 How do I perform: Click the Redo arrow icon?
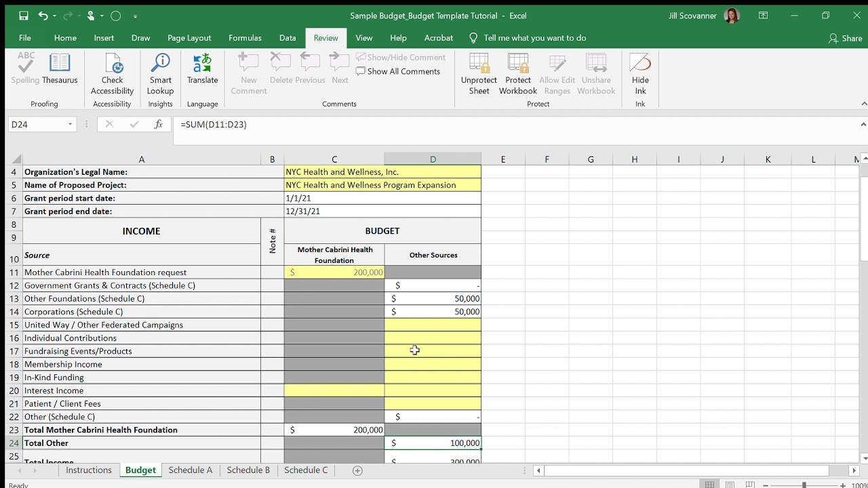point(66,16)
